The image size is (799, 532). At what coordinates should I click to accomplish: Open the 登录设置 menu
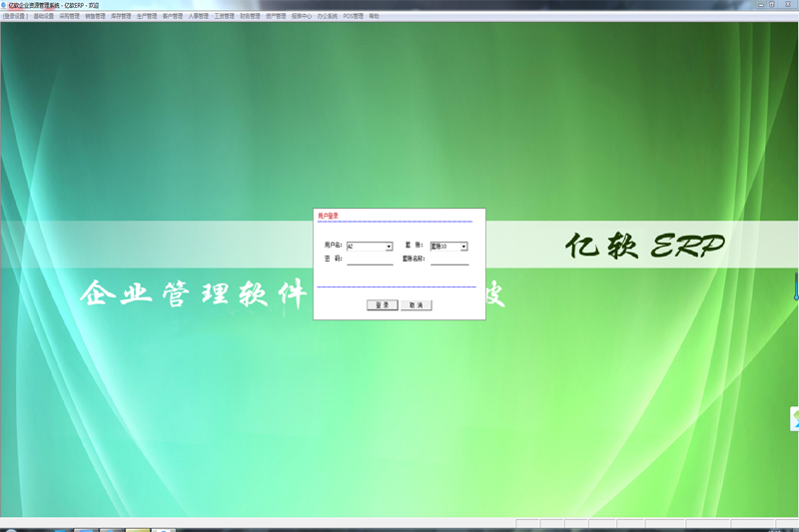(15, 17)
